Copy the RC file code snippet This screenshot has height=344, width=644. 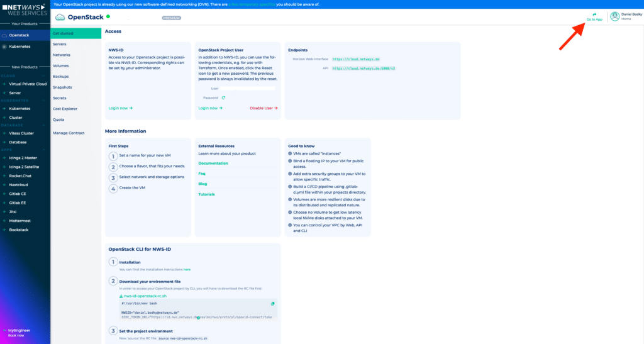[x=272, y=304]
